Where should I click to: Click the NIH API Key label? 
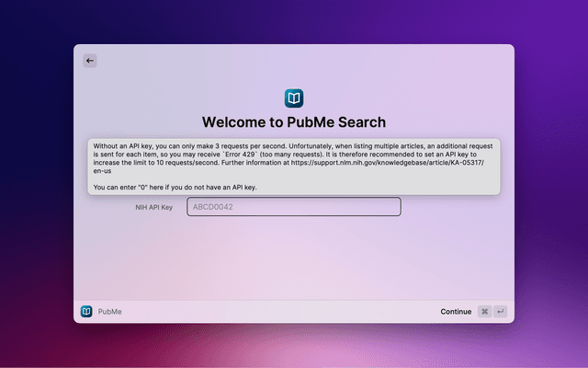[153, 208]
